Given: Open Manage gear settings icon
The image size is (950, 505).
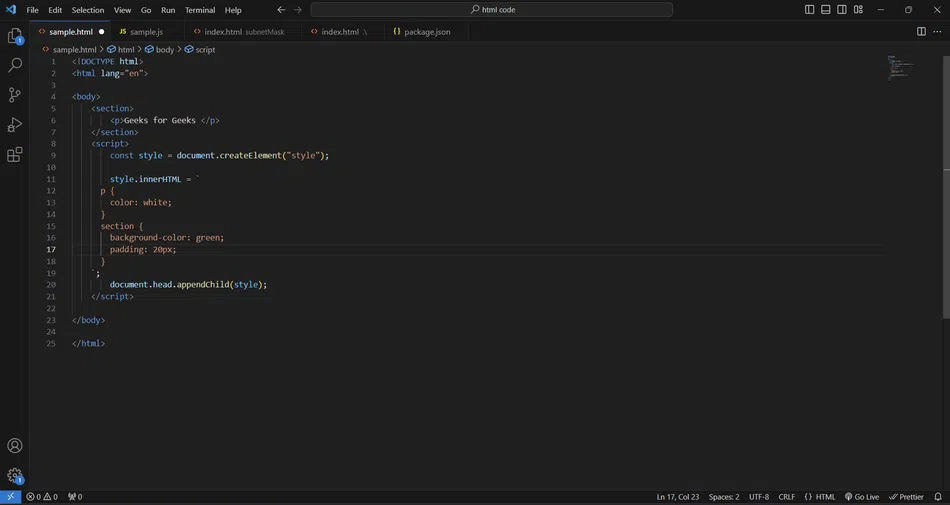Looking at the screenshot, I should pos(15,476).
